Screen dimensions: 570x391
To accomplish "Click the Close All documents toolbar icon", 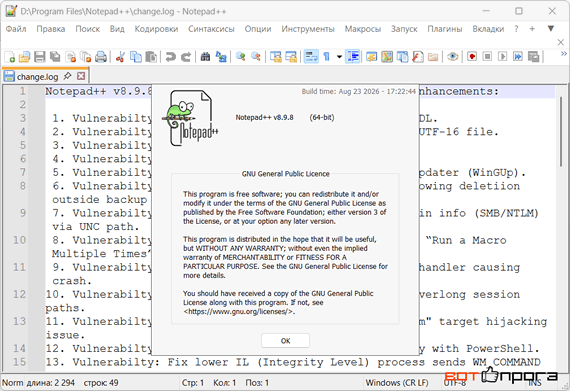I will [x=86, y=57].
